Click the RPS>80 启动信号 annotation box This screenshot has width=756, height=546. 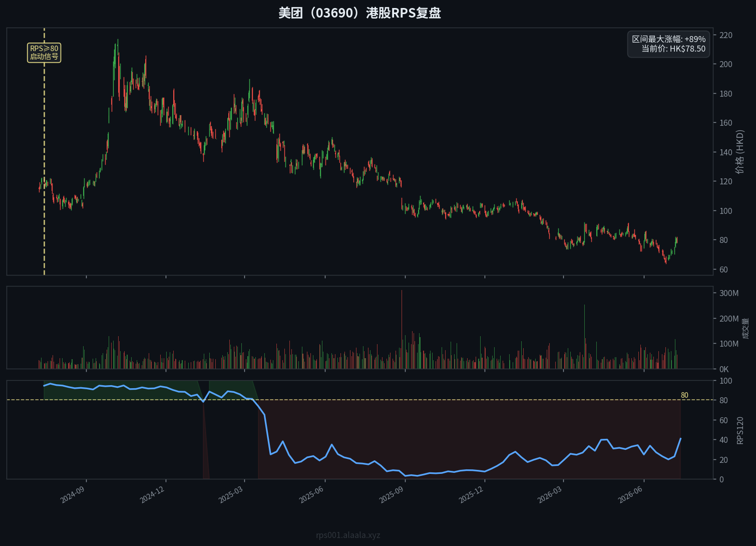click(x=44, y=53)
